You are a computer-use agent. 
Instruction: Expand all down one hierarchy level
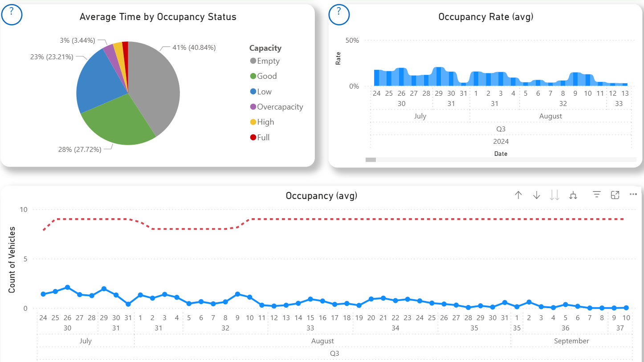point(573,195)
